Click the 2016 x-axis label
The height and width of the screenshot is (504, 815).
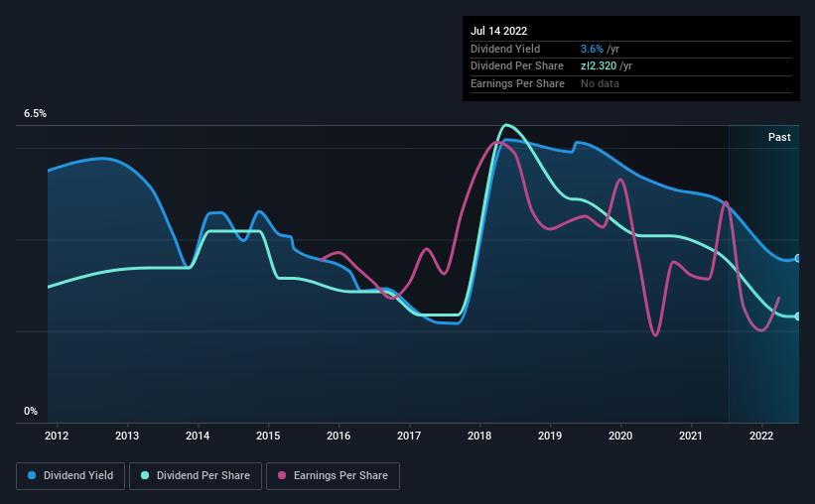(x=339, y=436)
